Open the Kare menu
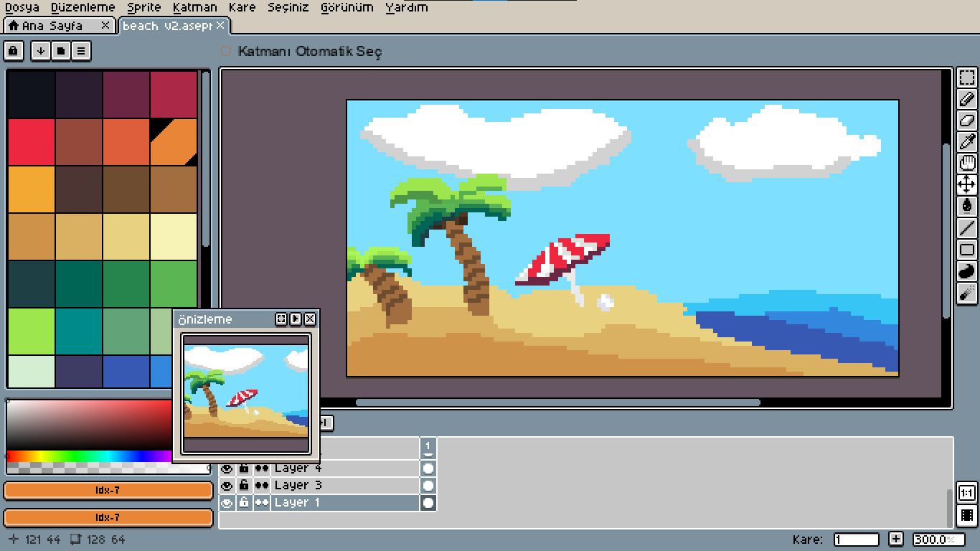This screenshot has width=980, height=551. click(x=242, y=7)
